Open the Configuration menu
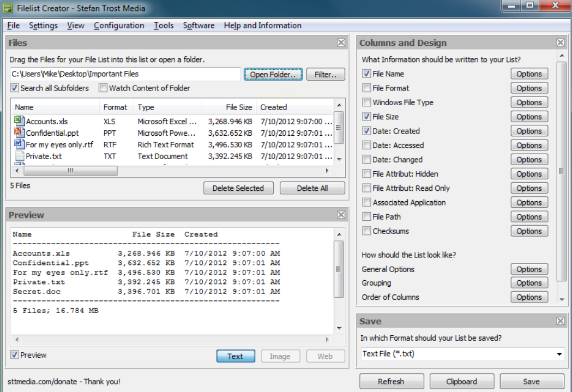The height and width of the screenshot is (392, 572). click(119, 25)
